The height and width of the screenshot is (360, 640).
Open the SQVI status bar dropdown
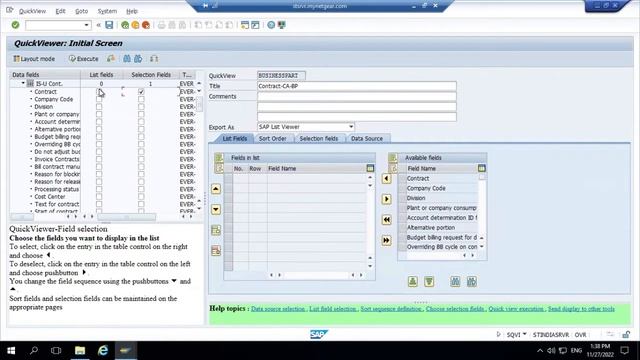(x=524, y=334)
